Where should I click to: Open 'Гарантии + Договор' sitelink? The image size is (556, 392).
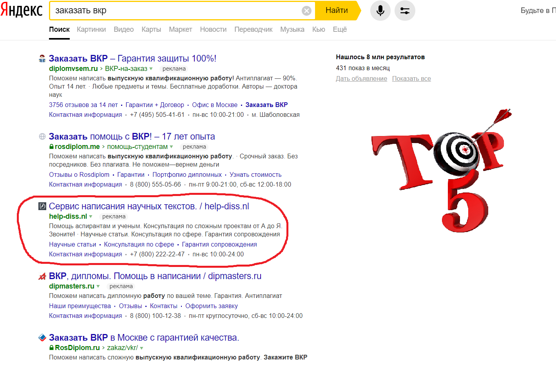tap(155, 105)
